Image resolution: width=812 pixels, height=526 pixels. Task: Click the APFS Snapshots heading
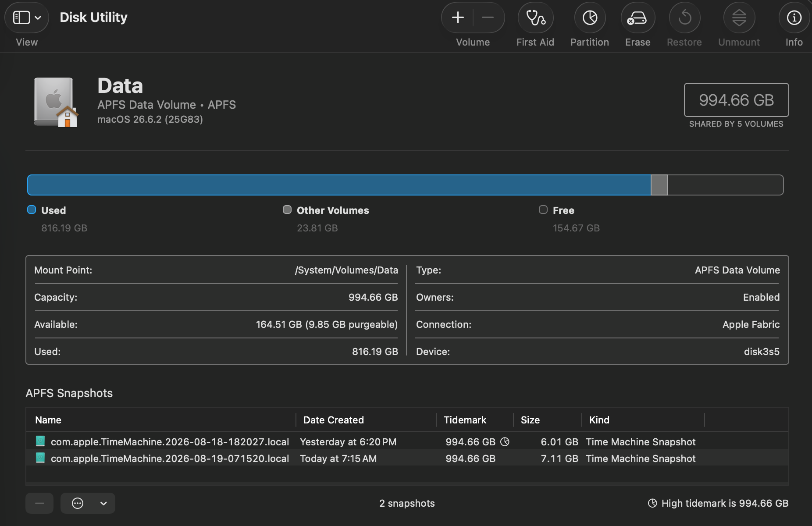69,393
